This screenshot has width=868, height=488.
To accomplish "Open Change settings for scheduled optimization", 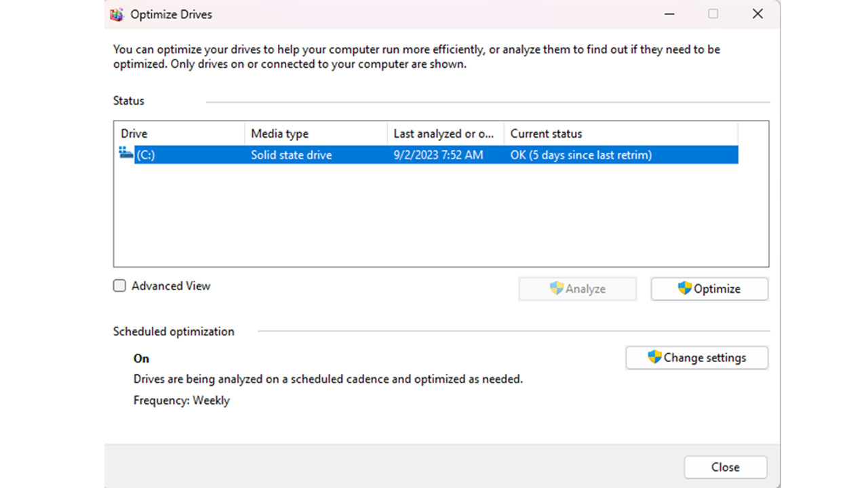I will point(696,358).
